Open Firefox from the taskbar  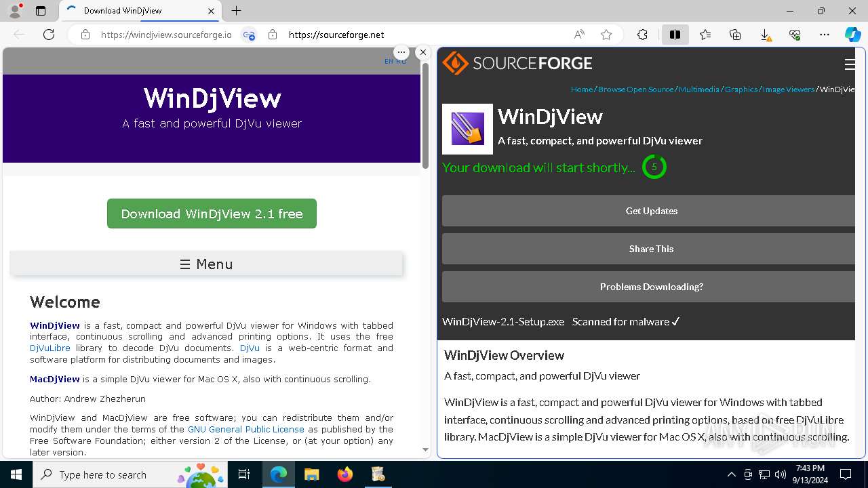tap(344, 474)
